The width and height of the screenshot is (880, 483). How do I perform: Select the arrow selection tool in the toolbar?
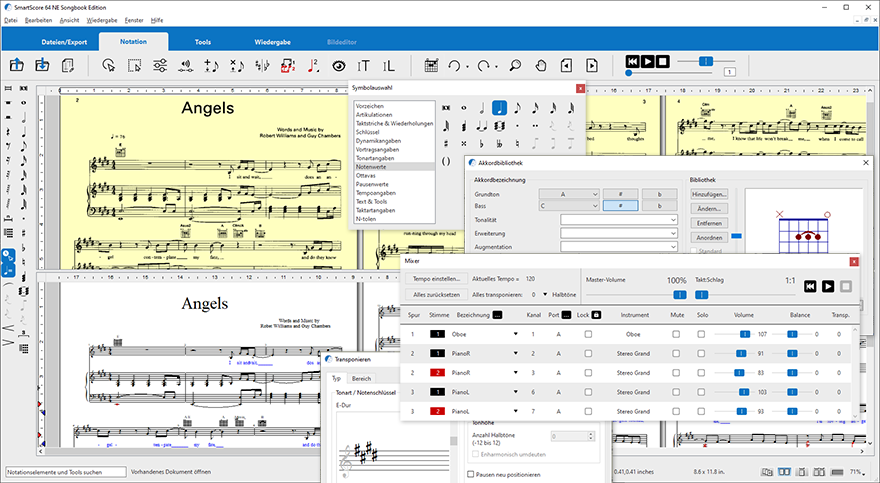(109, 66)
